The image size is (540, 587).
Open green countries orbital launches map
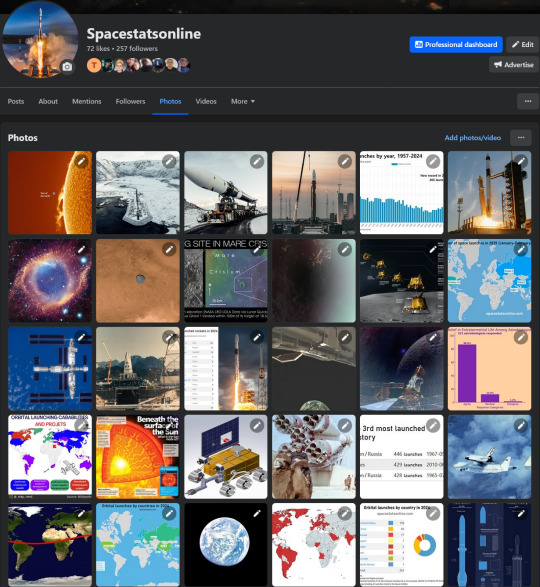pyautogui.click(x=138, y=545)
